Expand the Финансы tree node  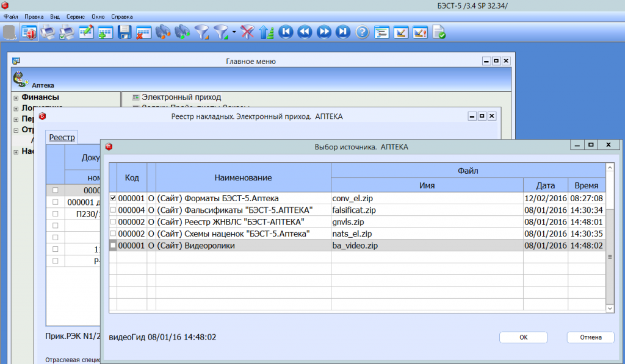point(16,98)
